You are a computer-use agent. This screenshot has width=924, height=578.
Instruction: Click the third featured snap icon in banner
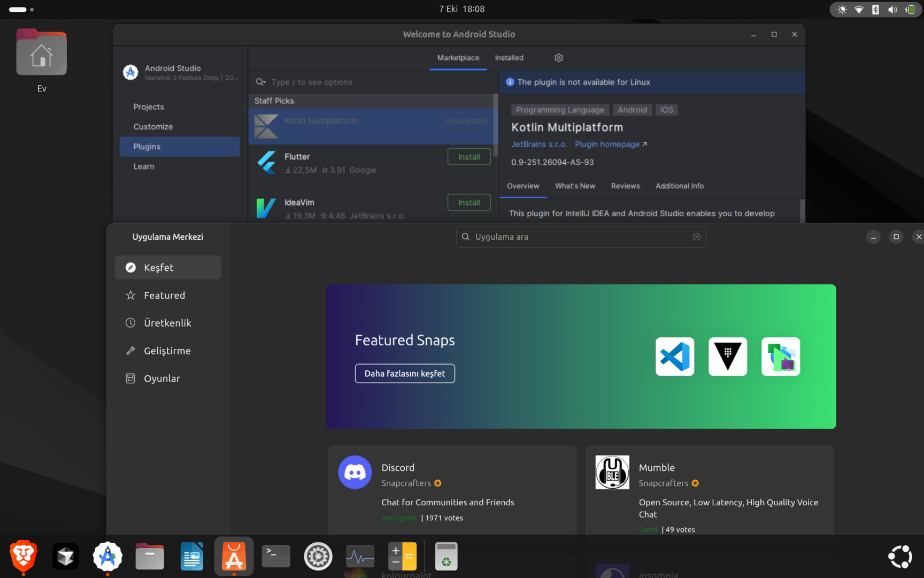(x=781, y=356)
